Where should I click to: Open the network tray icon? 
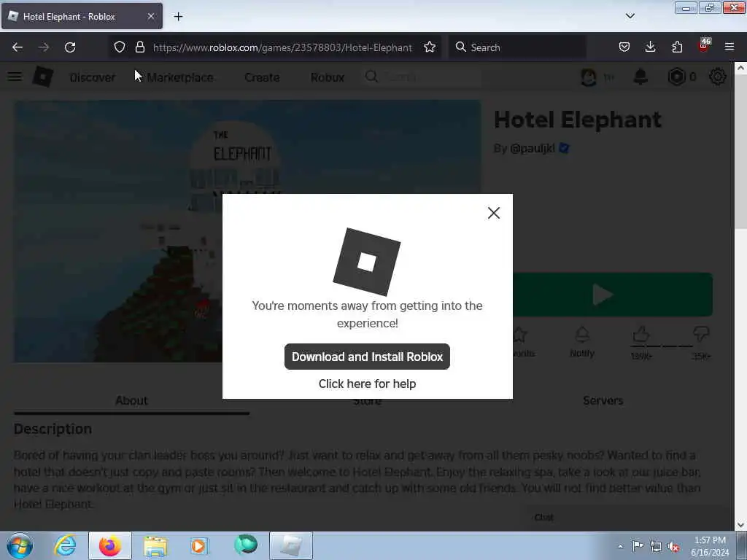click(x=656, y=546)
